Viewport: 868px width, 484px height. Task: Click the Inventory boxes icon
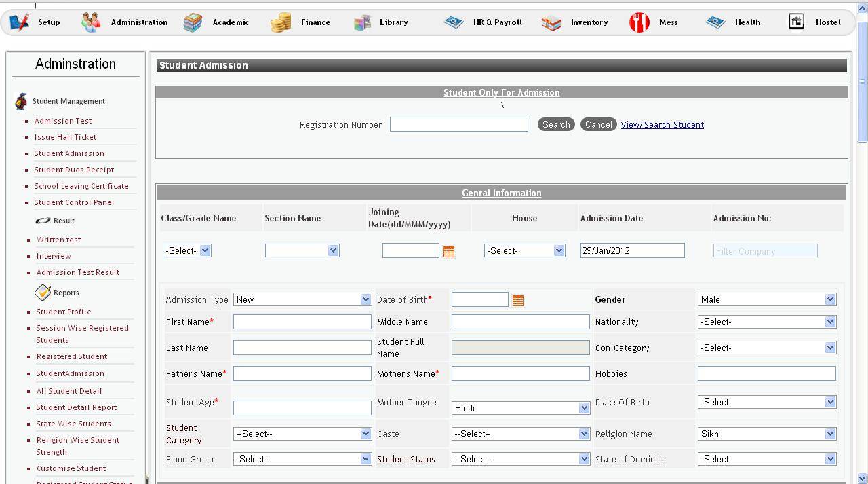(551, 22)
